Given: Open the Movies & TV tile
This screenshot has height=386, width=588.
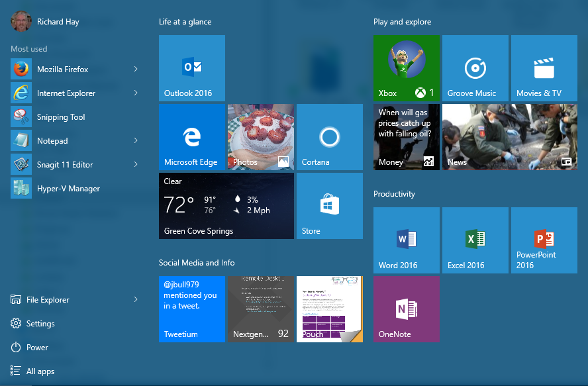Looking at the screenshot, I should (544, 68).
